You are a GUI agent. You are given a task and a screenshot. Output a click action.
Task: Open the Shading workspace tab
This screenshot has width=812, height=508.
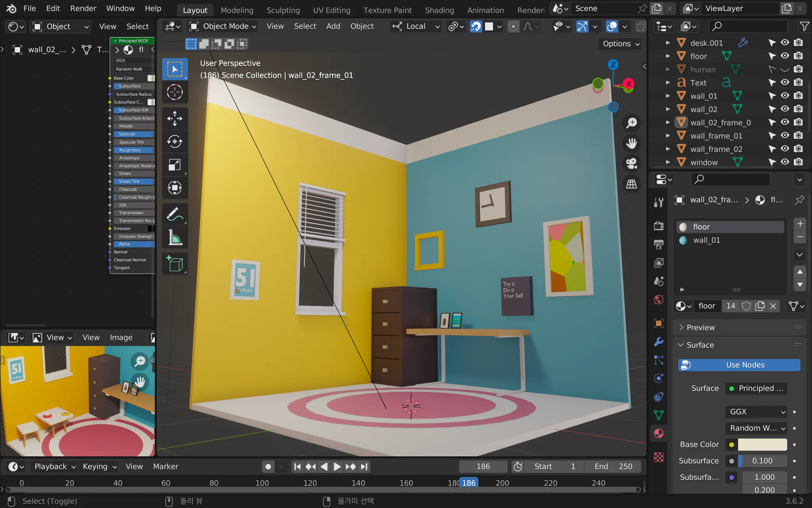(x=439, y=10)
